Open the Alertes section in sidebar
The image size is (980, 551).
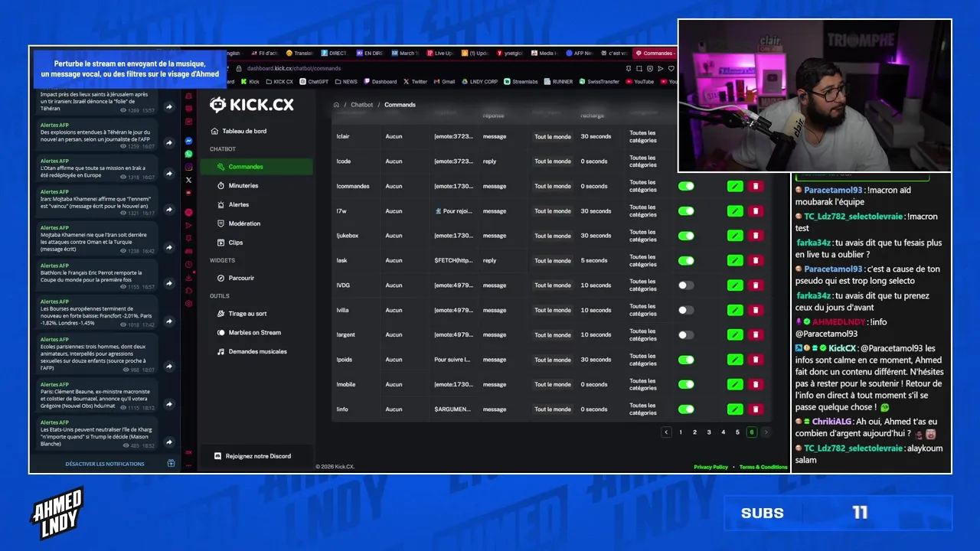[x=256, y=204]
